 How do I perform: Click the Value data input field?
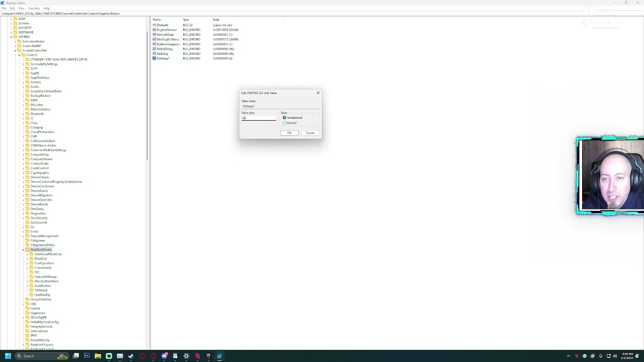[259, 118]
